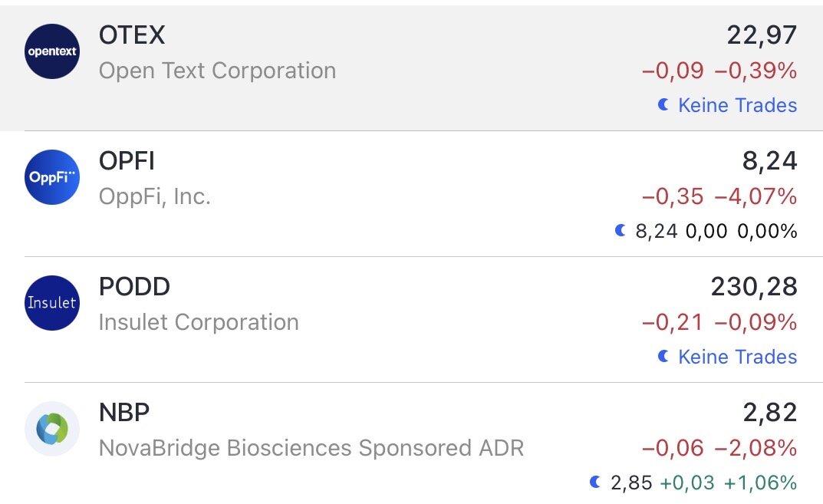Click PODD price 230,28
Image resolution: width=823 pixels, height=504 pixels.
(x=754, y=287)
